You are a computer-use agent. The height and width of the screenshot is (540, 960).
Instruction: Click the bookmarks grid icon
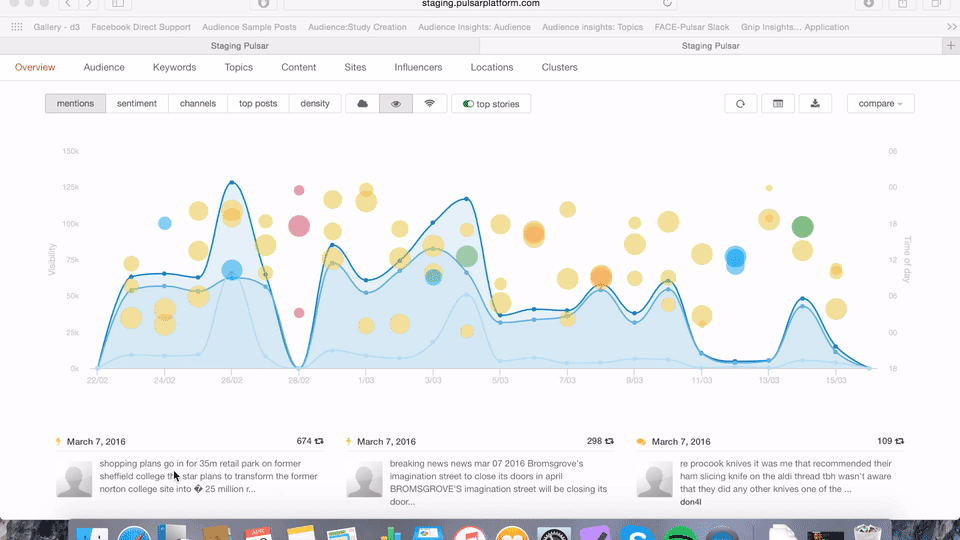click(x=17, y=27)
